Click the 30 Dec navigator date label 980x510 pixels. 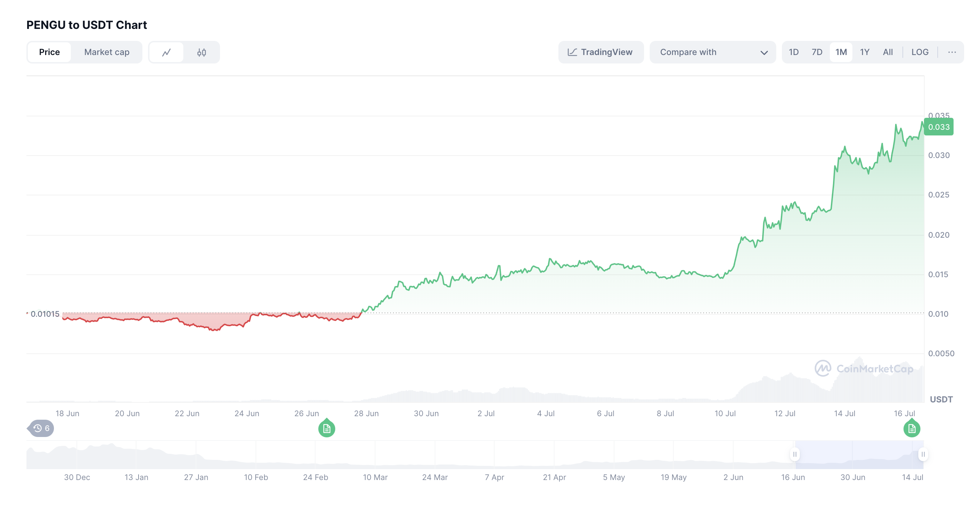77,477
